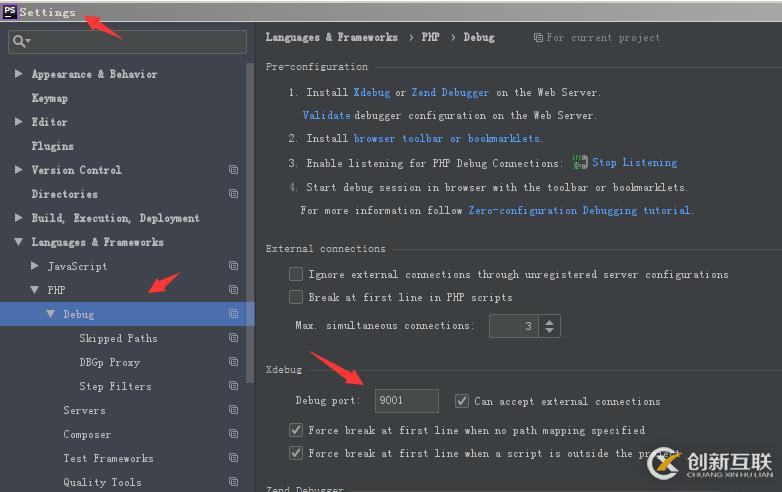Uncheck Can accept external connections
Screen dimensions: 782x492
[461, 401]
